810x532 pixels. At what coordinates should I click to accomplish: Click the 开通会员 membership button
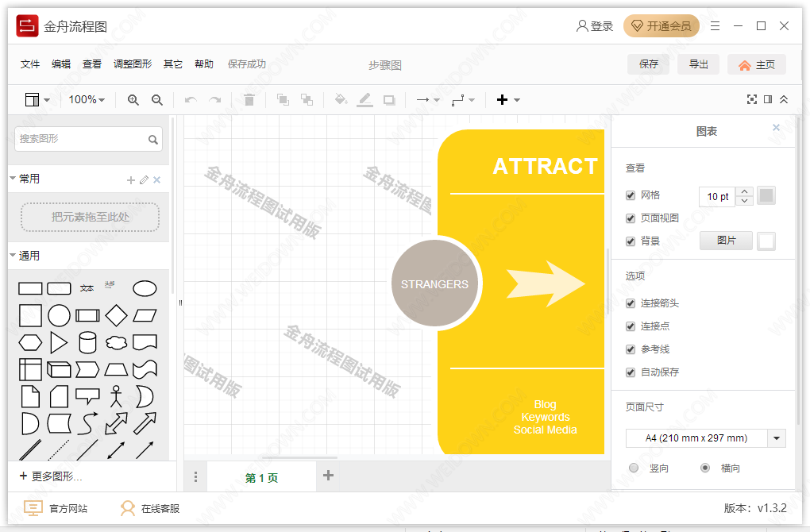(x=661, y=26)
